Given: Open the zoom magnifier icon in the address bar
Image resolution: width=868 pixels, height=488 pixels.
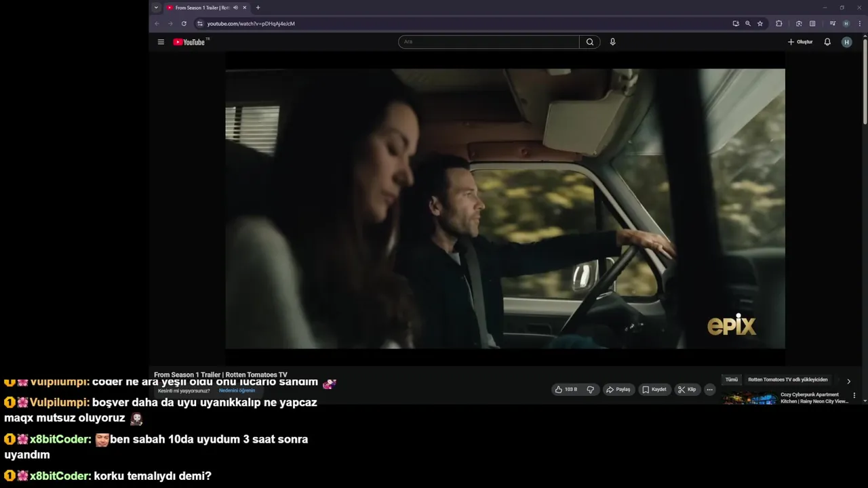Looking at the screenshot, I should 748,24.
